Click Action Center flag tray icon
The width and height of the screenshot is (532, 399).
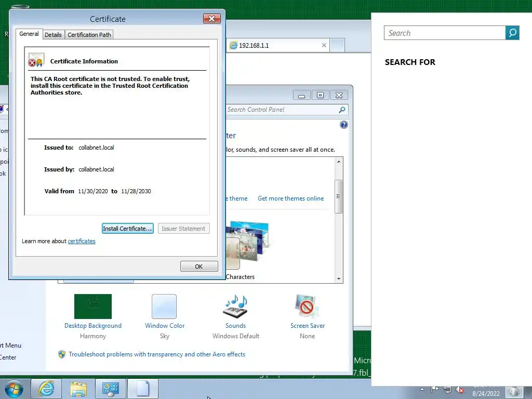coord(435,390)
